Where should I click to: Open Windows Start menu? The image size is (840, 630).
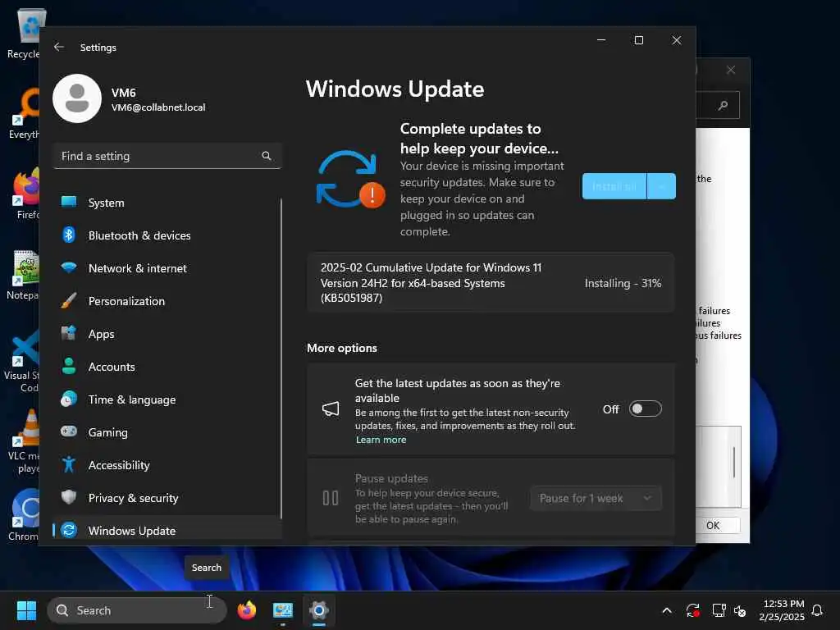pyautogui.click(x=26, y=610)
